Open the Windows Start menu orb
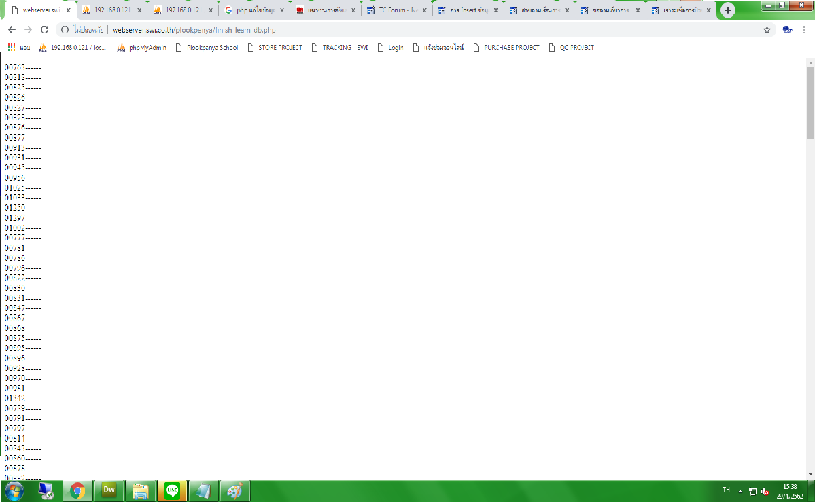This screenshot has width=817, height=504. click(x=15, y=490)
